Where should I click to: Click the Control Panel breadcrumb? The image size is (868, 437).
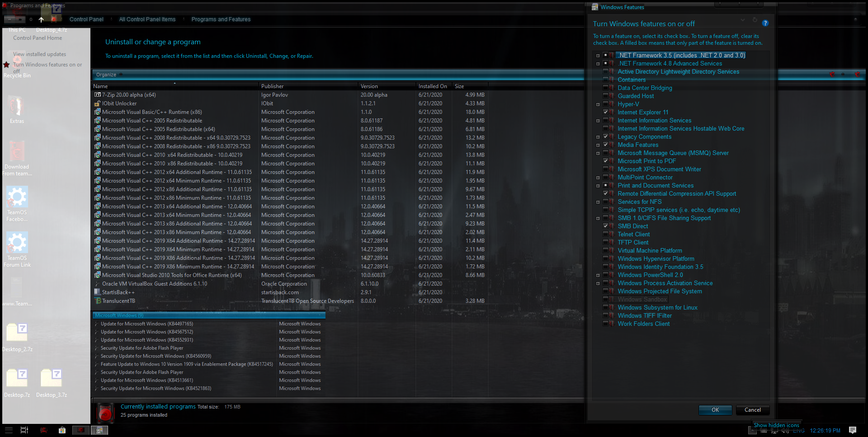[86, 19]
